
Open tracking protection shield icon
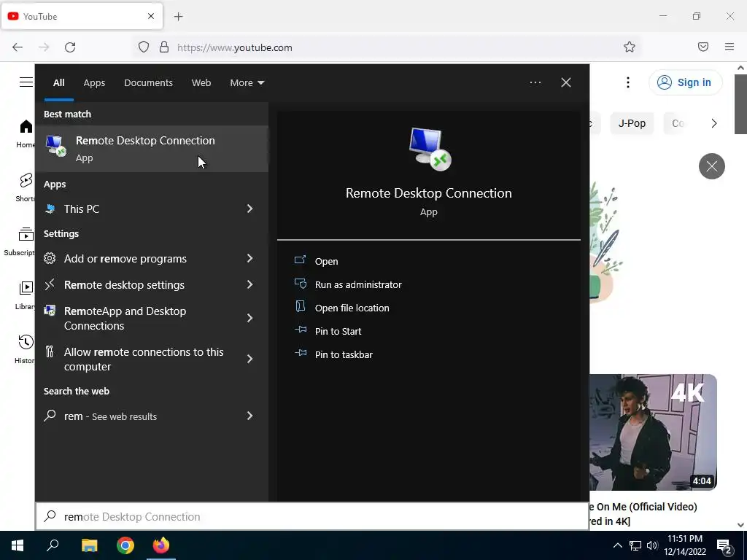[x=144, y=47]
